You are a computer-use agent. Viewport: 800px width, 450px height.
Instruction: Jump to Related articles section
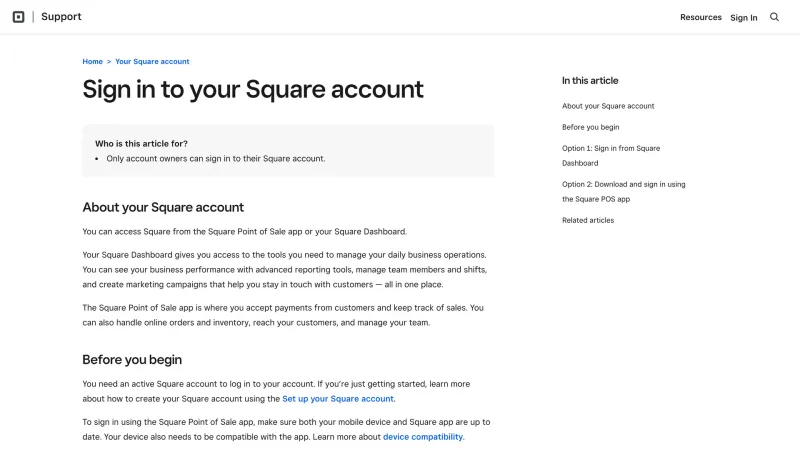tap(588, 220)
